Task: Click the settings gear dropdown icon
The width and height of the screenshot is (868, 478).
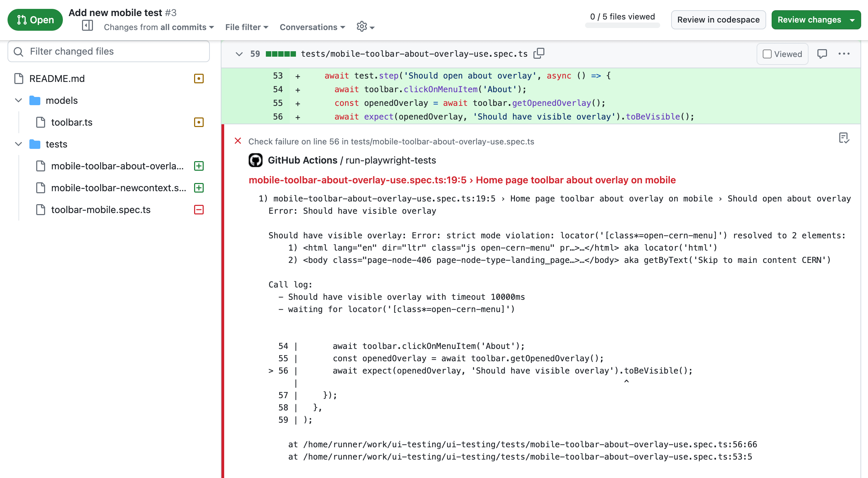Action: [365, 27]
